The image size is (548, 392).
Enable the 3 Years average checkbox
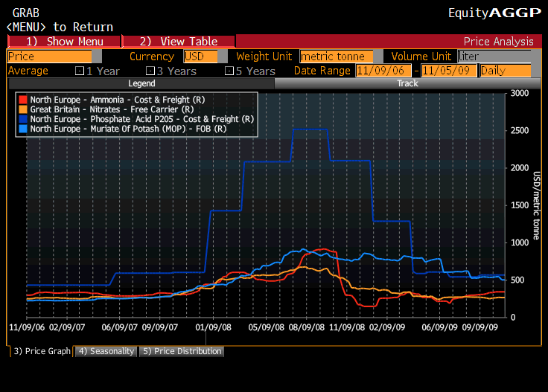pyautogui.click(x=150, y=71)
